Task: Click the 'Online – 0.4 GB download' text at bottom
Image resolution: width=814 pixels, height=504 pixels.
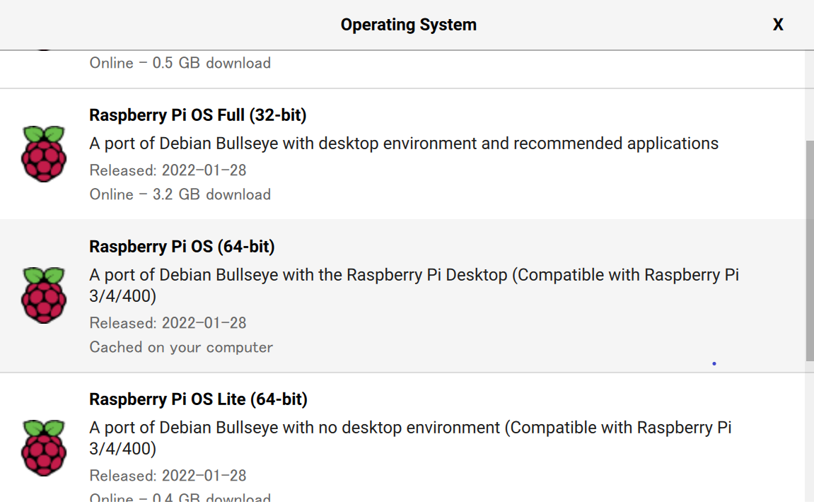Action: [x=180, y=498]
